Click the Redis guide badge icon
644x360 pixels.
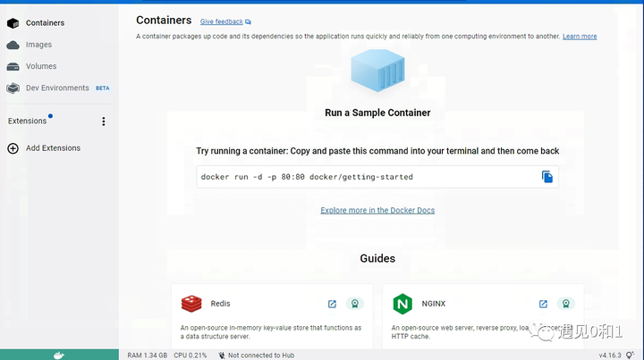[355, 304]
